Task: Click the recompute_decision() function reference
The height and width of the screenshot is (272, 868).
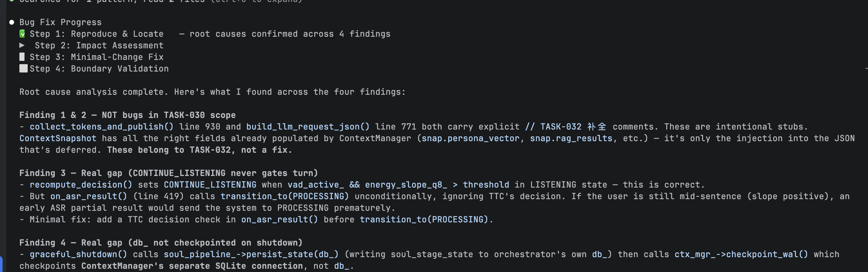Action: (x=81, y=185)
